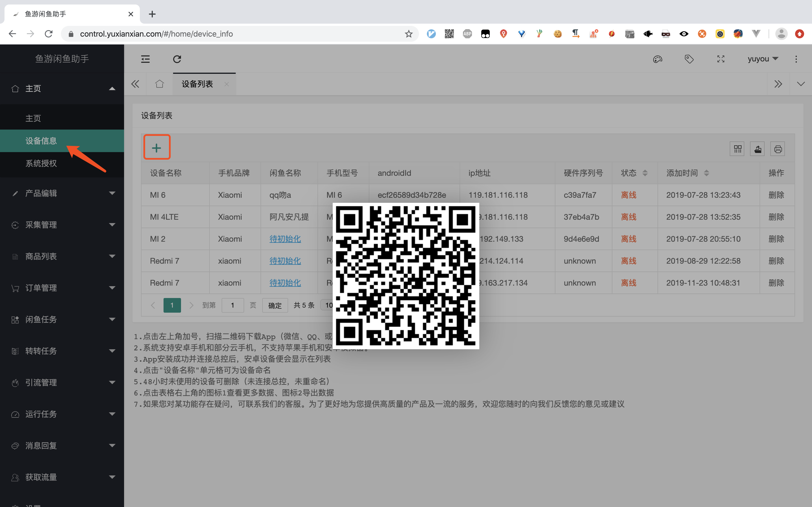The width and height of the screenshot is (812, 507).
Task: Enter fullscreen using the expand icon
Action: (721, 59)
